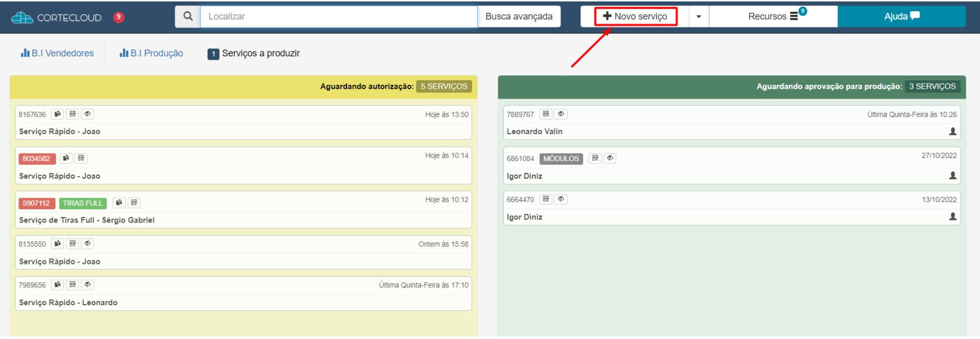Expand the dropdown arrow beside Novo serviço
980x339 pixels.
pyautogui.click(x=699, y=16)
